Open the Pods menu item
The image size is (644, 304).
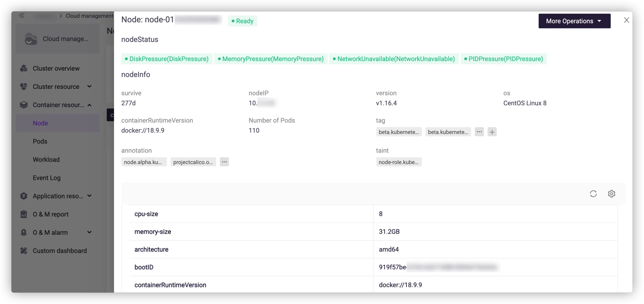[40, 141]
